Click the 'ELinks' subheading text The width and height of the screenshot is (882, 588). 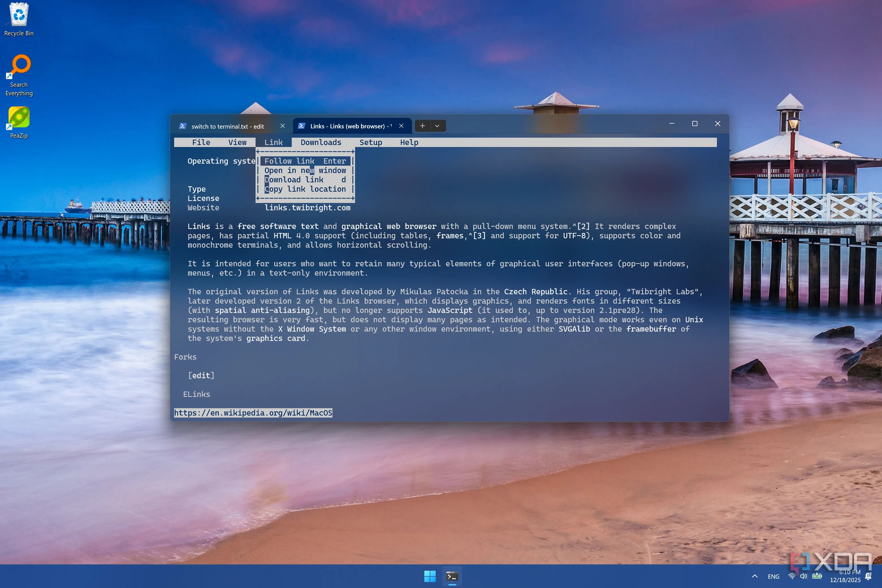coord(196,395)
